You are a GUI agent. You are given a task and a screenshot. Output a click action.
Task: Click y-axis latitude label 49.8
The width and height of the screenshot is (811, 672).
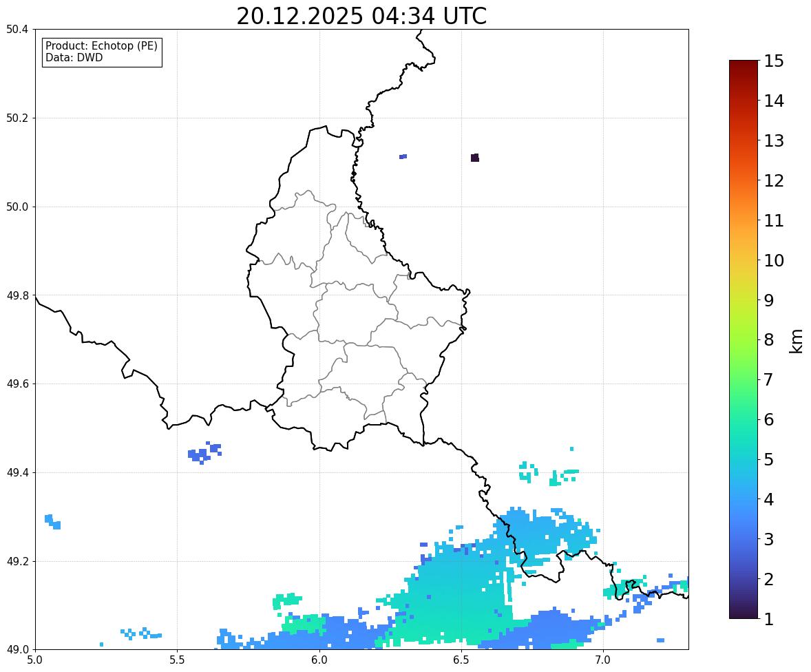17,295
